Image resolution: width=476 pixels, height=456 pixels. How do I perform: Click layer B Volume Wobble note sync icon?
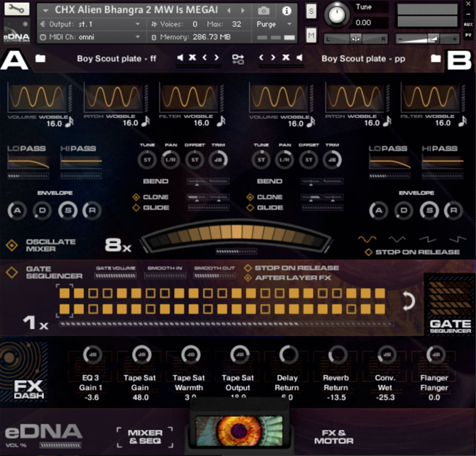[311, 122]
